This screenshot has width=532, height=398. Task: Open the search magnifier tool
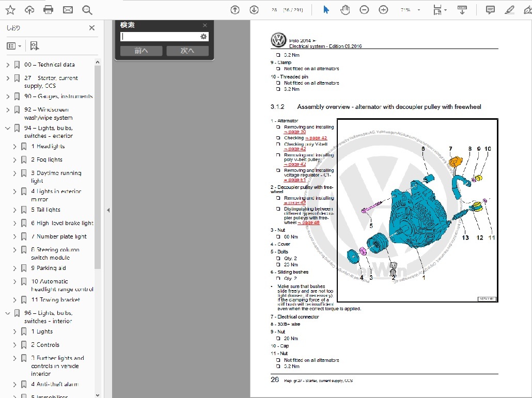coord(87,10)
